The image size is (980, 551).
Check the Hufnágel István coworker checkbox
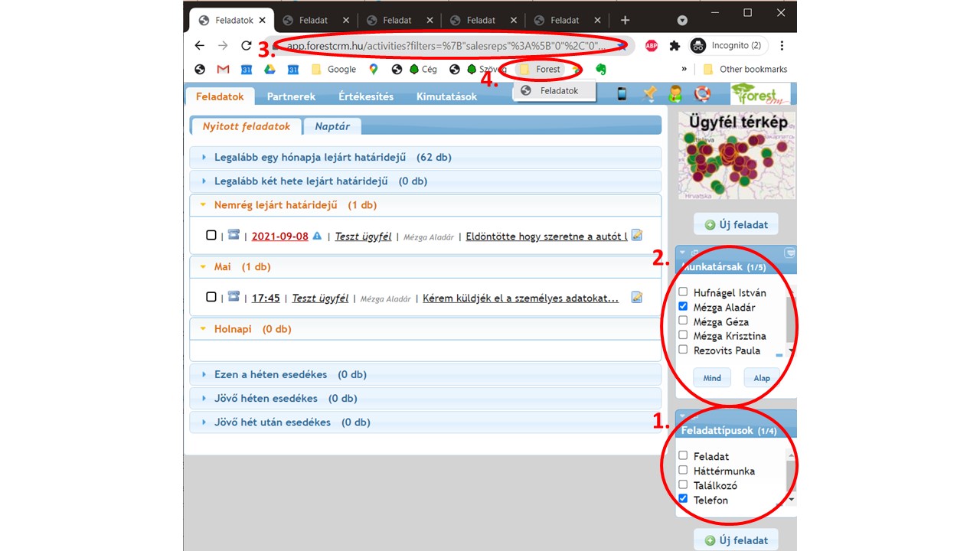coord(683,292)
